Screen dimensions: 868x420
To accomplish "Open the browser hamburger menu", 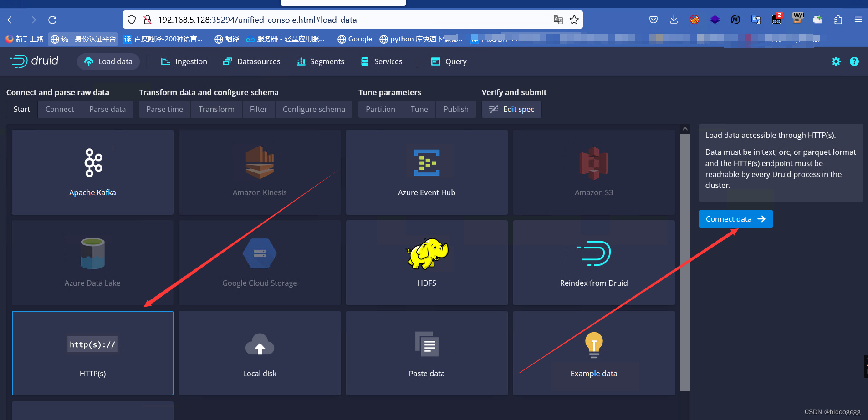I will (x=858, y=20).
